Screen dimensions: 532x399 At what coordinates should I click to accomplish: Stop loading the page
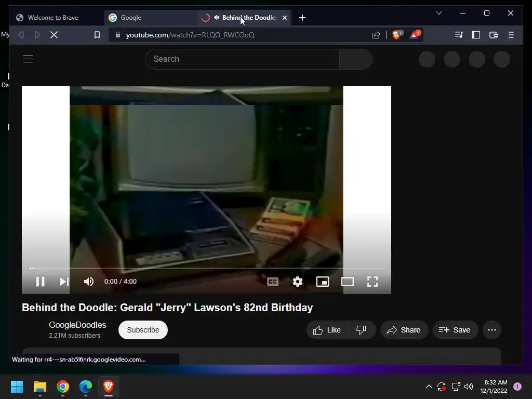54,35
